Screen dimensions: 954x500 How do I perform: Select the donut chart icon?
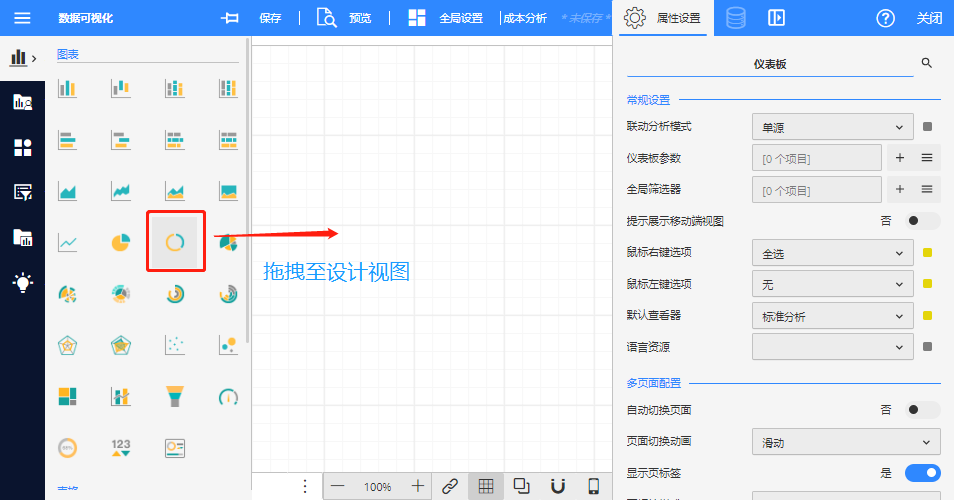coord(175,242)
